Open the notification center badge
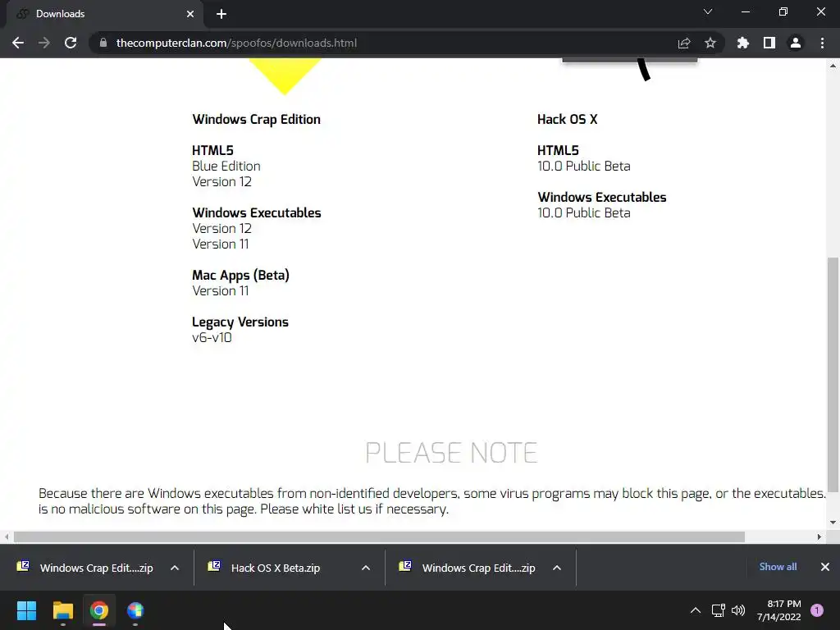 point(817,610)
